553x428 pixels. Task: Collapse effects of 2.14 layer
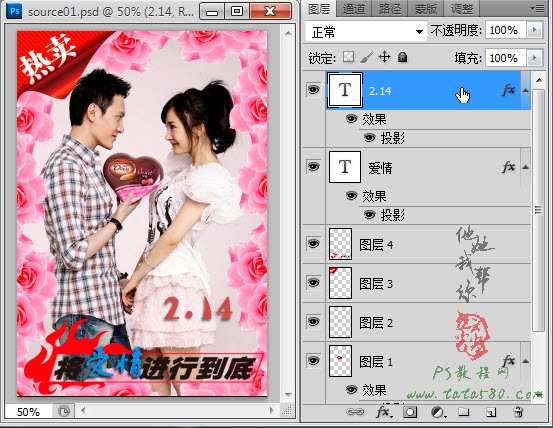coord(525,90)
